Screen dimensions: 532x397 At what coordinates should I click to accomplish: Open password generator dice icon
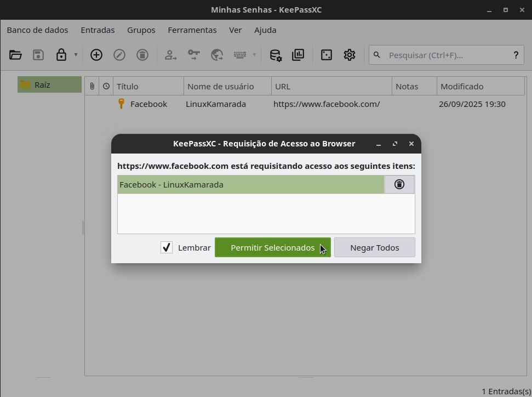[327, 55]
